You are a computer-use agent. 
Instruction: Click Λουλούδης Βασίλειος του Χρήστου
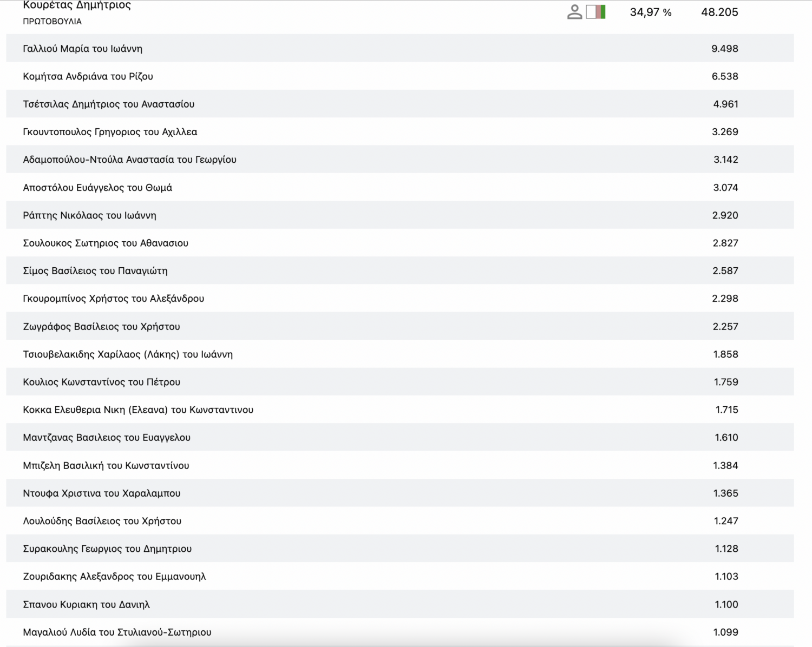point(102,521)
